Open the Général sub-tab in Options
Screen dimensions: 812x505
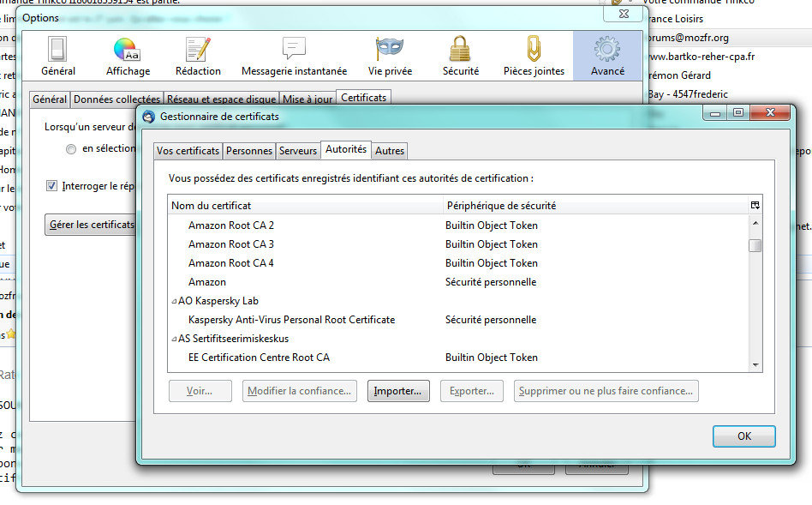tap(50, 99)
